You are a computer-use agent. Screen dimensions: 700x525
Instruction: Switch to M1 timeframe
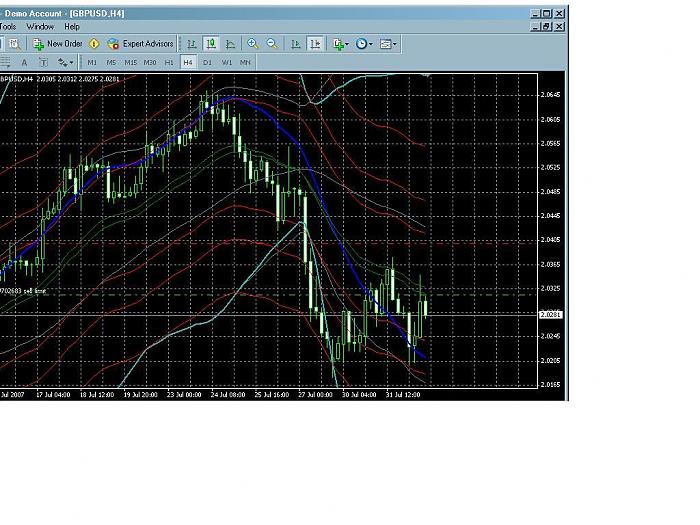click(x=92, y=62)
